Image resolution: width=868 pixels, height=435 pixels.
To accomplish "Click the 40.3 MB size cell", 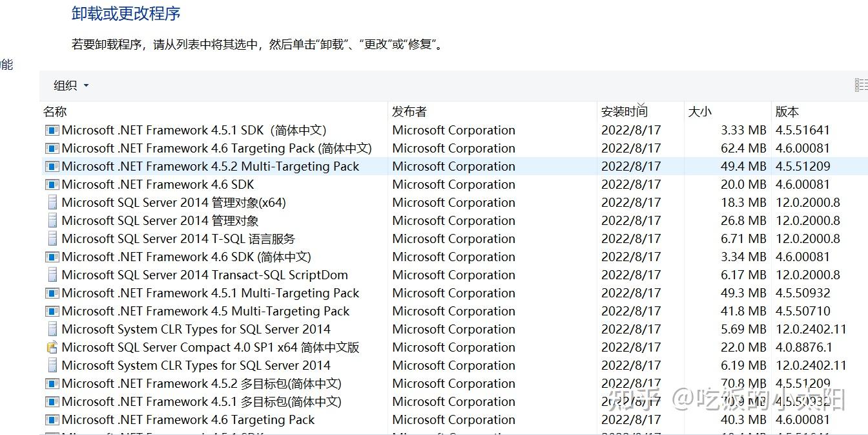I will pos(743,419).
